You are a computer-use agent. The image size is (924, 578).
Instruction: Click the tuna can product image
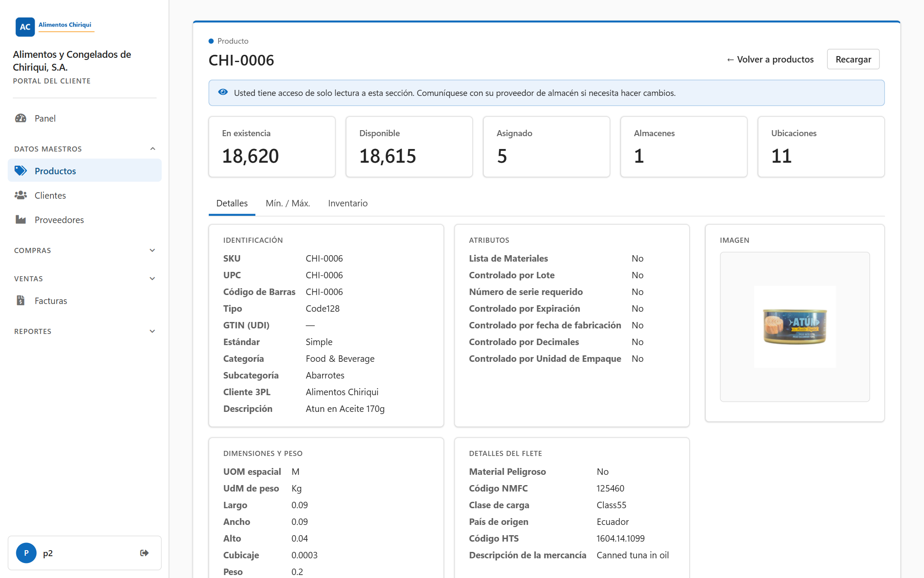(795, 327)
